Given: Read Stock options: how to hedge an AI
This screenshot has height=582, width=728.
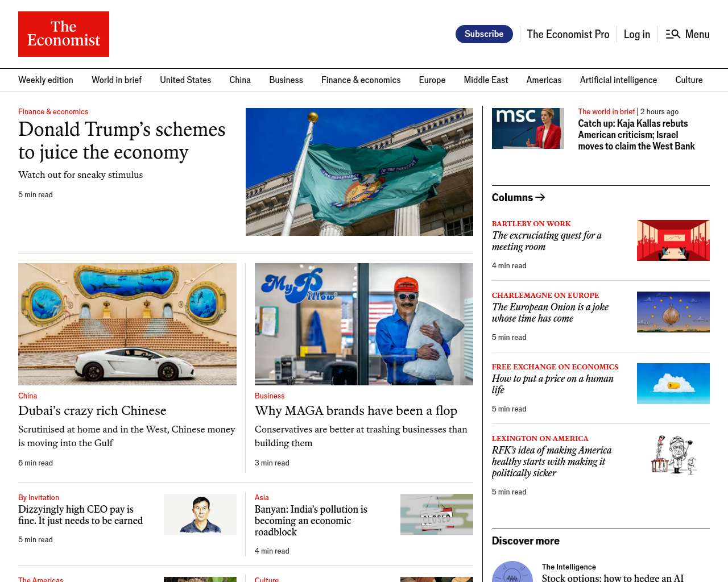Looking at the screenshot, I should click(613, 578).
